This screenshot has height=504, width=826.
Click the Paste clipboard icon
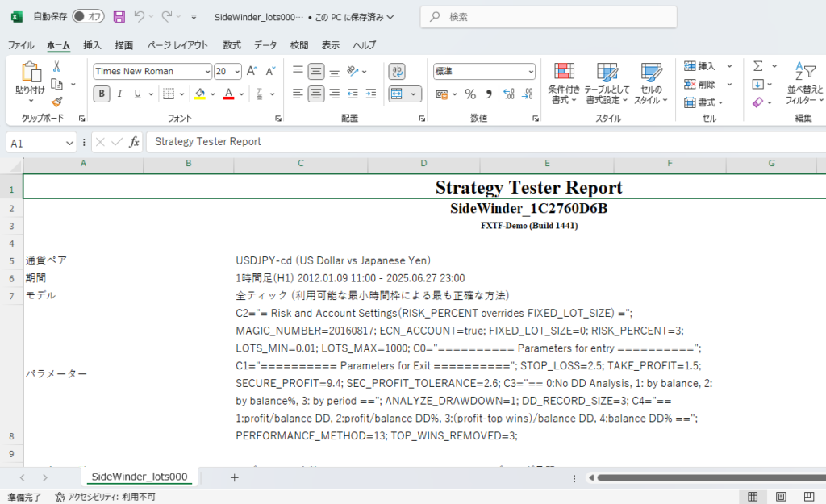pos(31,72)
